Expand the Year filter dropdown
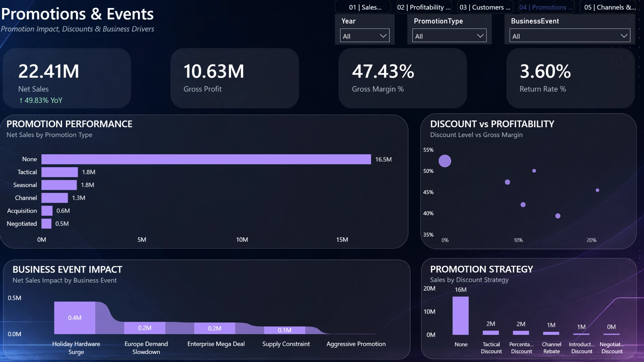Viewport: 644px width, 362px height. 365,36
